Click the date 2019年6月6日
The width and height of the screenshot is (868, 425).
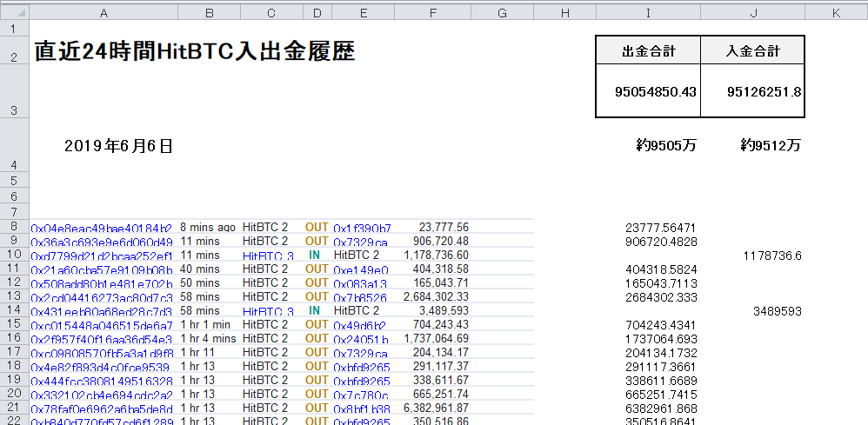118,146
